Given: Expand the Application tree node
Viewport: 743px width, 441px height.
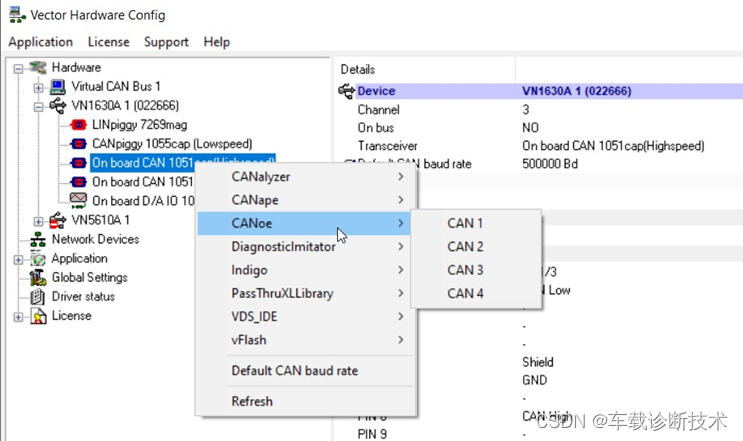Looking at the screenshot, I should pos(18,260).
